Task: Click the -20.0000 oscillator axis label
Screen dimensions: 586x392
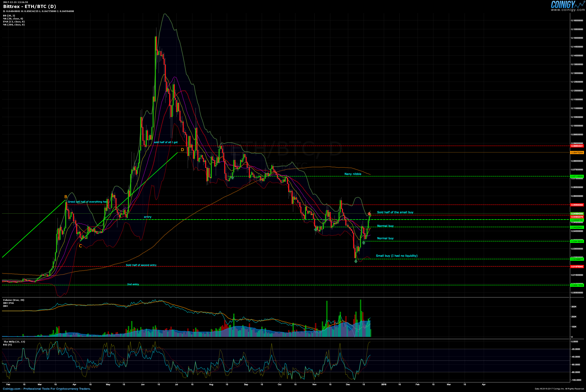Action: (x=576, y=349)
